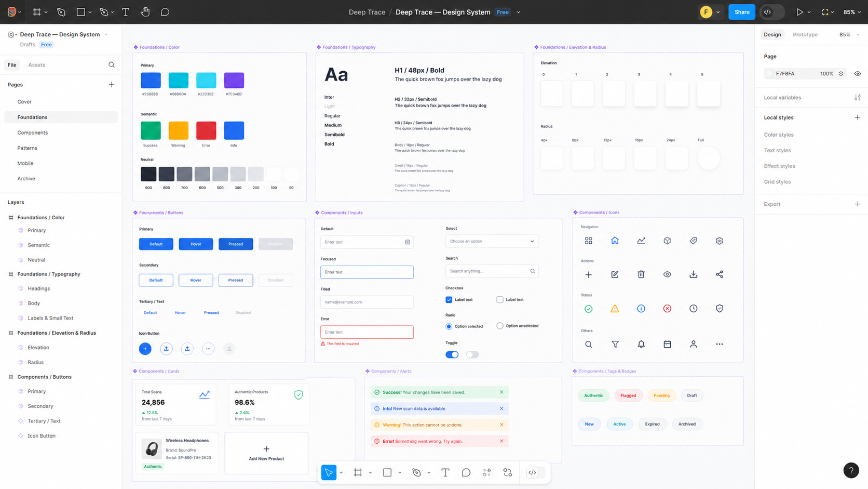Select the blue Move tool in floating toolbar
The height and width of the screenshot is (489, 868).
tap(329, 472)
